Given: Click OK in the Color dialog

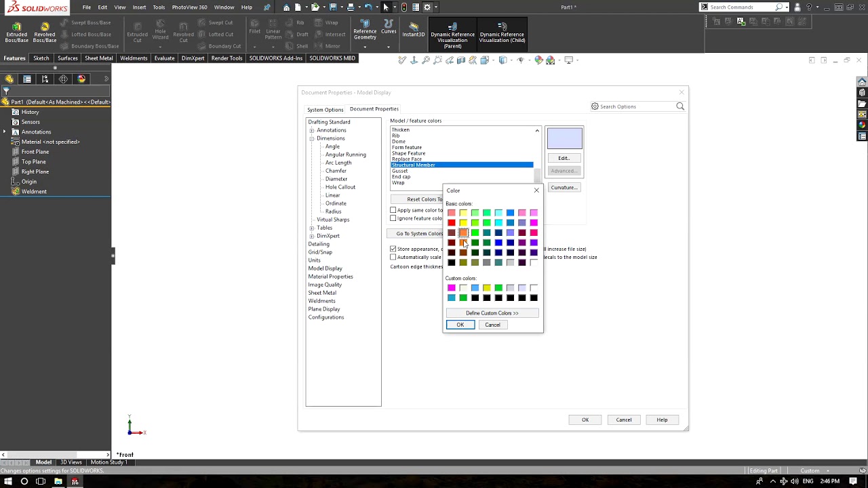Looking at the screenshot, I should [460, 325].
